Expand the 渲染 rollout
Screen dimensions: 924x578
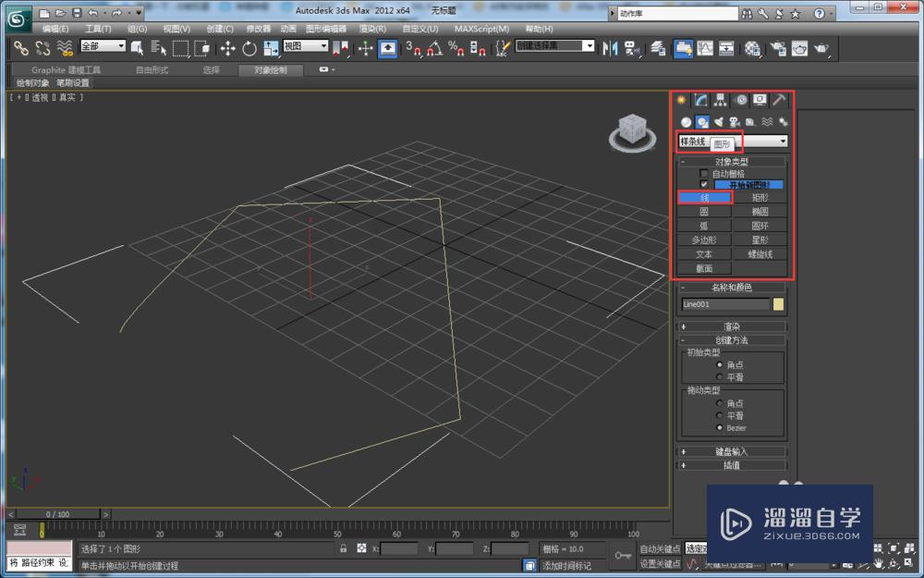[732, 326]
